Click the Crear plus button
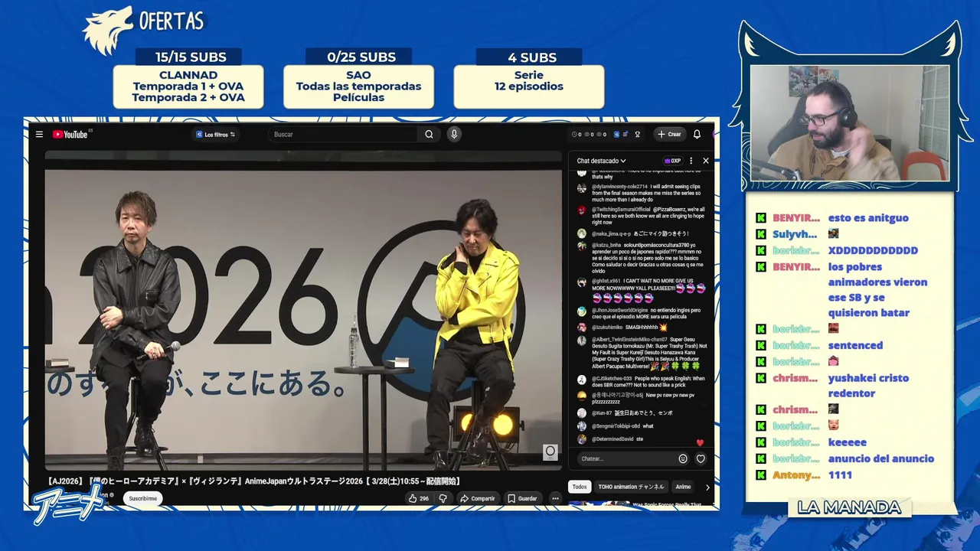Image resolution: width=980 pixels, height=551 pixels. 669,134
